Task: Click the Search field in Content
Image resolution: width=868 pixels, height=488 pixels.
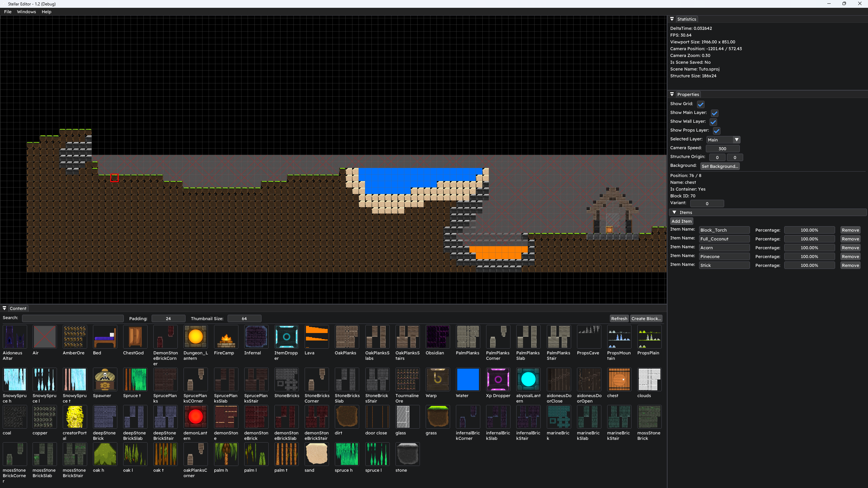Action: pyautogui.click(x=73, y=318)
